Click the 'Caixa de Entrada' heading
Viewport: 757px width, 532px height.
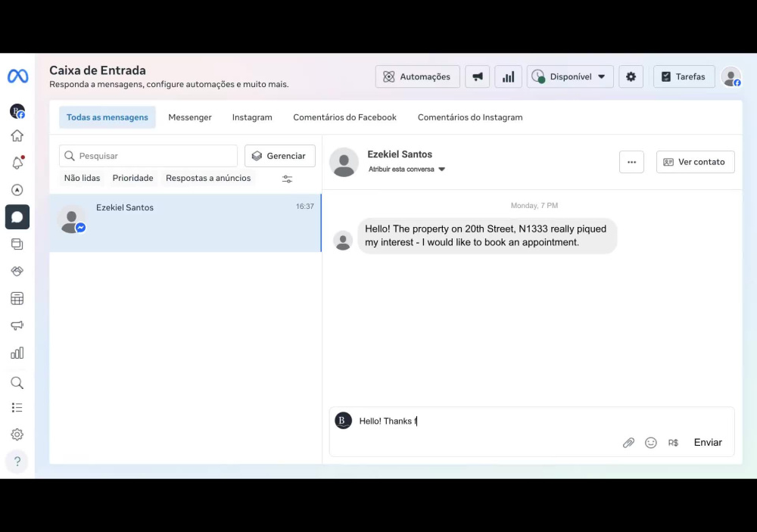(98, 70)
